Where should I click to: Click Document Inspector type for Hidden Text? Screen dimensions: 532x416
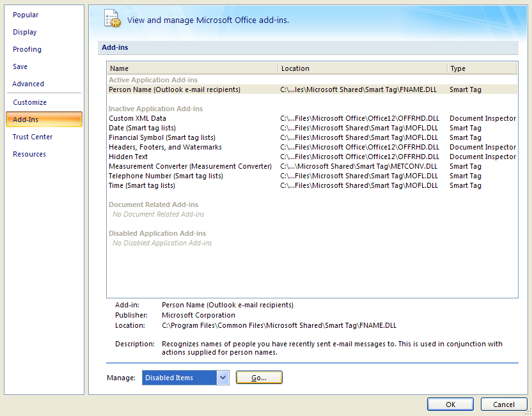[483, 157]
